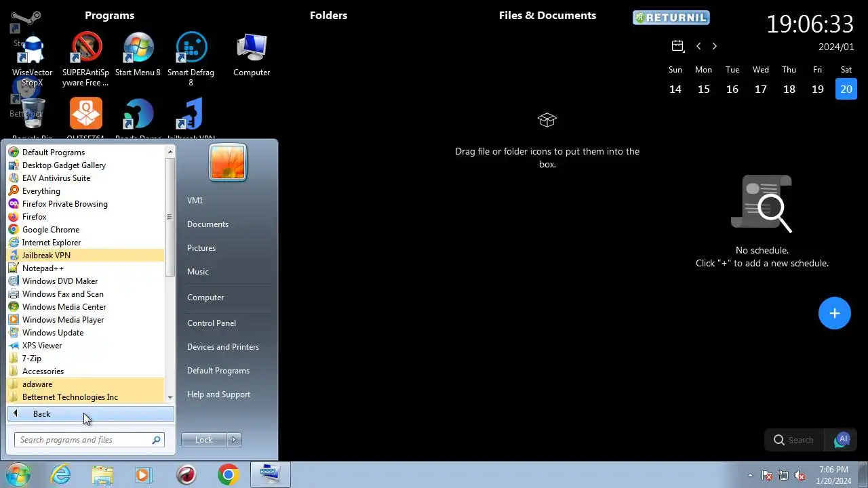Image resolution: width=868 pixels, height=488 pixels.
Task: Open Jailbreak VPN desktop shortcut icon
Action: (191, 119)
